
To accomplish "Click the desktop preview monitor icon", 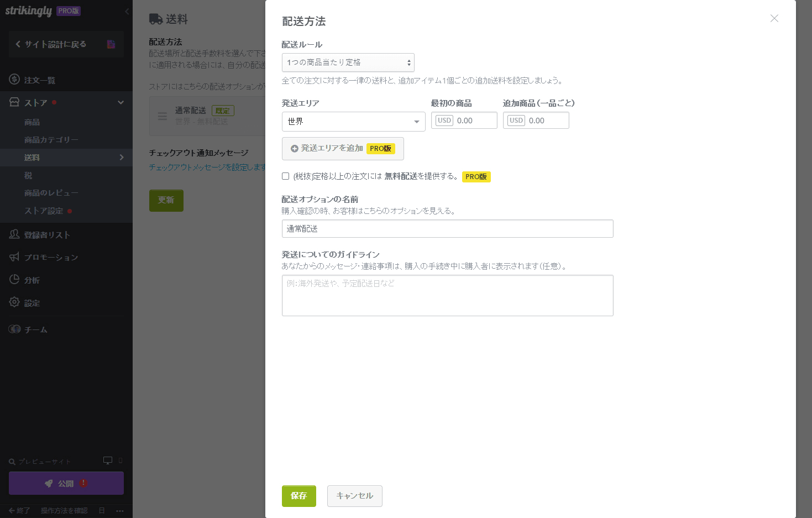I will tap(108, 460).
